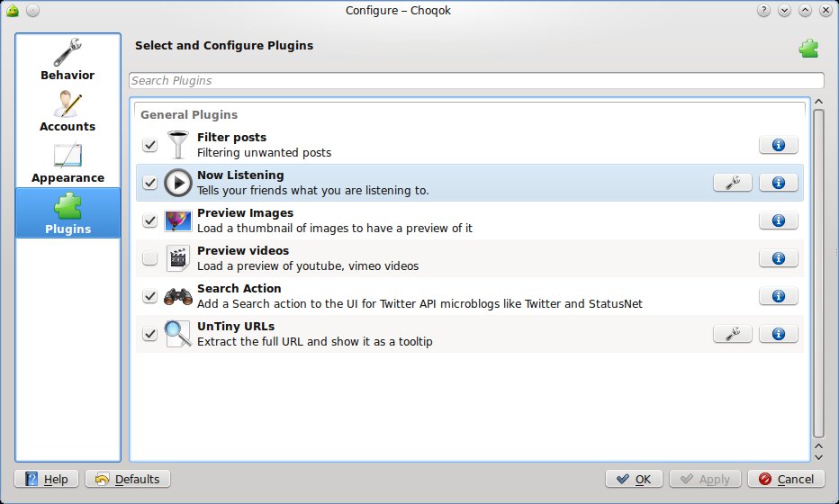Switch to the Behavior section
This screenshot has width=839, height=504.
(x=68, y=60)
